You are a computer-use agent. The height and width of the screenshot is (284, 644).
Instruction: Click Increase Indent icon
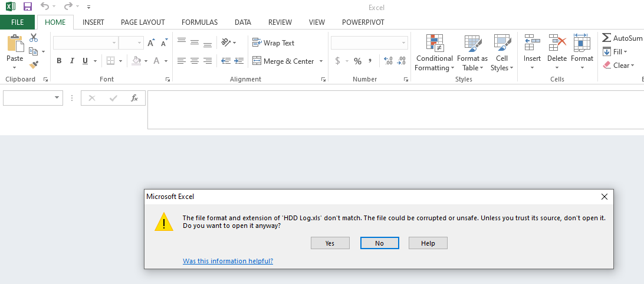tap(239, 61)
